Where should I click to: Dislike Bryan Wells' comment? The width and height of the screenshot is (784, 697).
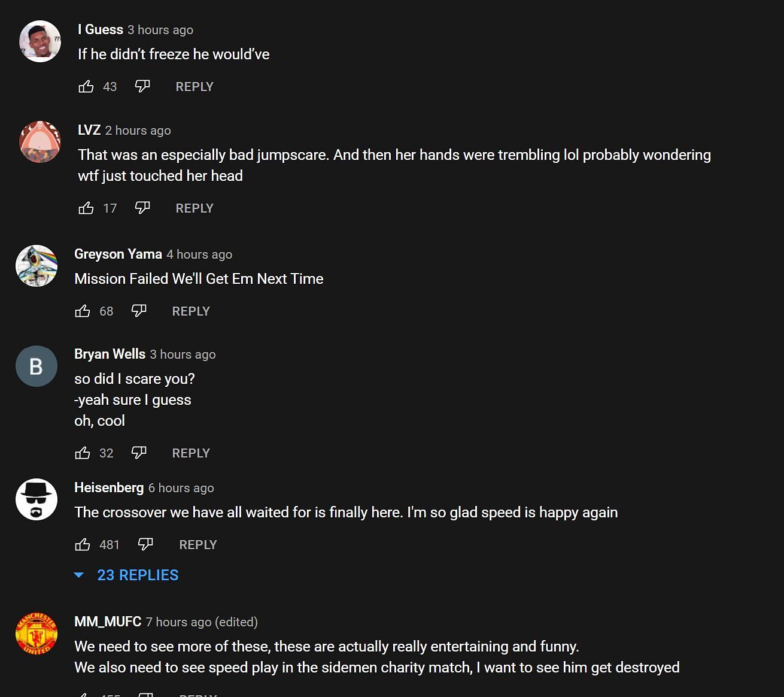point(139,453)
